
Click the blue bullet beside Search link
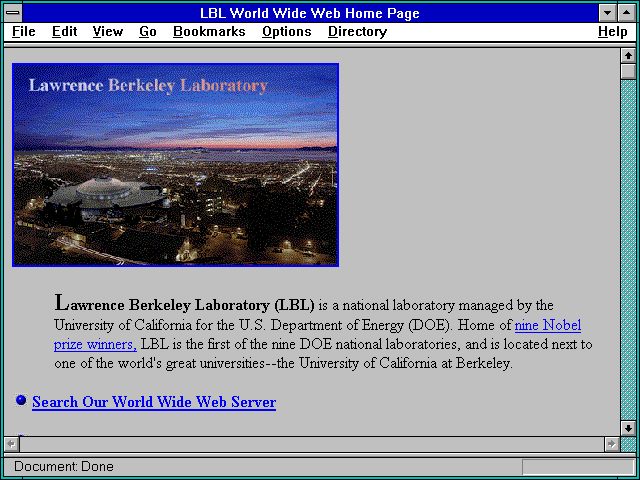(21, 400)
